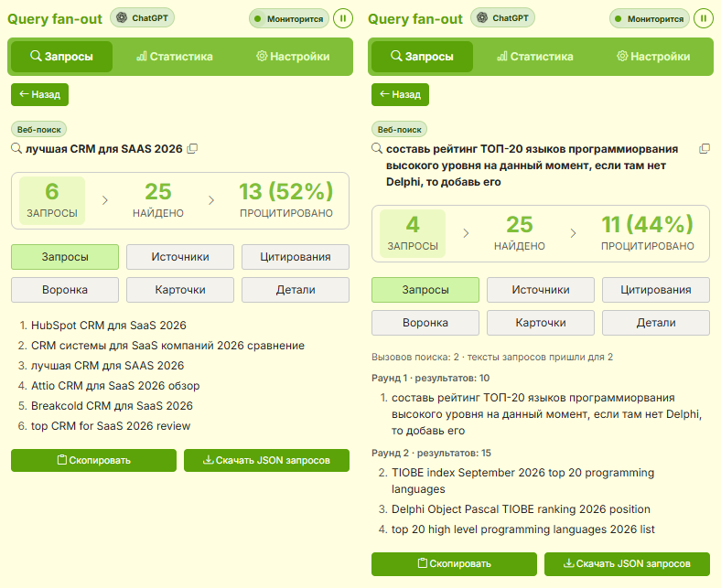This screenshot has width=721, height=588.
Task: Click the query 'Breakcold CRM для SaaS 2026'
Action: pos(112,406)
